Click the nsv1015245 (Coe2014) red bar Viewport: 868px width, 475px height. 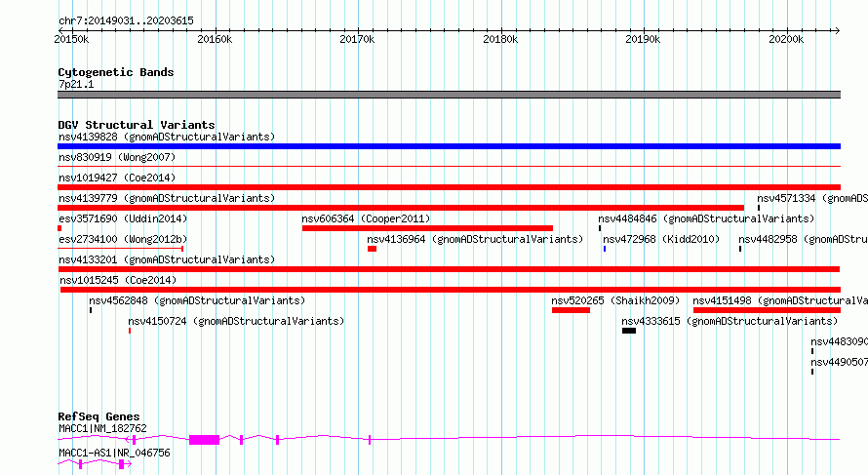pyautogui.click(x=451, y=290)
